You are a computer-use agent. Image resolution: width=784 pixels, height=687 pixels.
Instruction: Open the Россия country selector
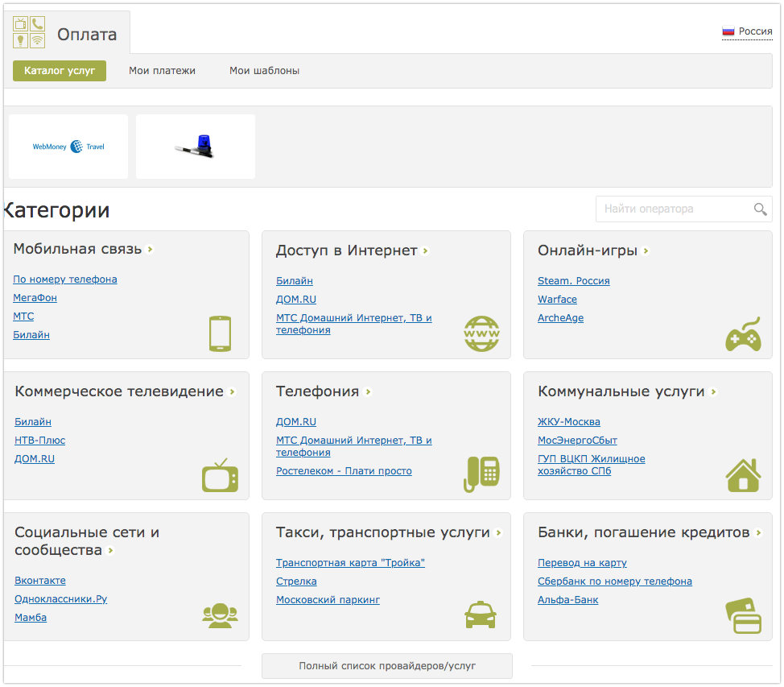pos(747,32)
